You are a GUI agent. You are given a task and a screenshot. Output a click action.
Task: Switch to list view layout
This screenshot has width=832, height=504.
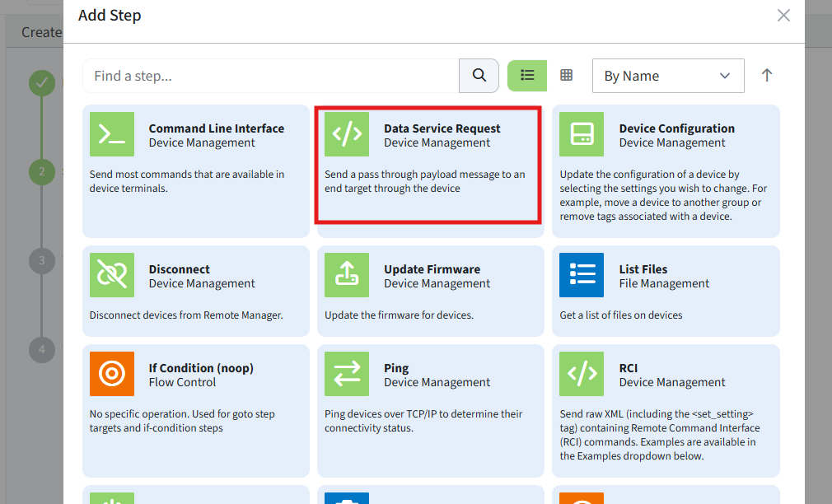[527, 76]
